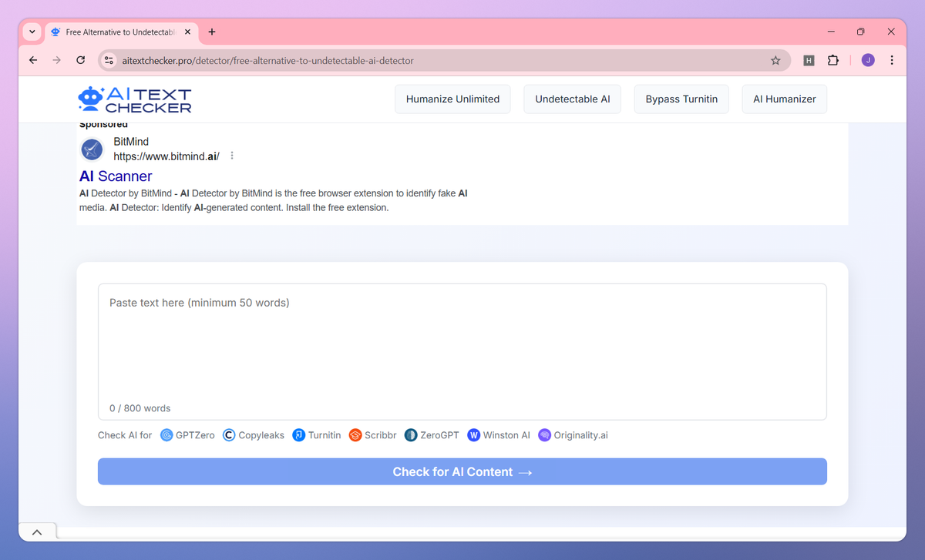Viewport: 925px width, 560px height.
Task: Click the BitMind favicon in the sponsored result
Action: click(x=92, y=149)
